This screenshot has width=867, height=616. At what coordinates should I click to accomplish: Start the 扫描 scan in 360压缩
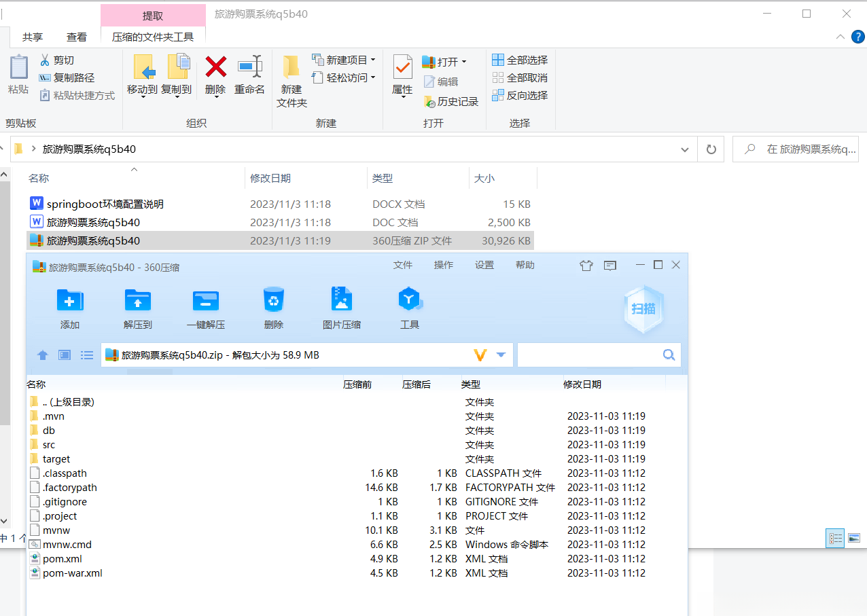point(642,309)
